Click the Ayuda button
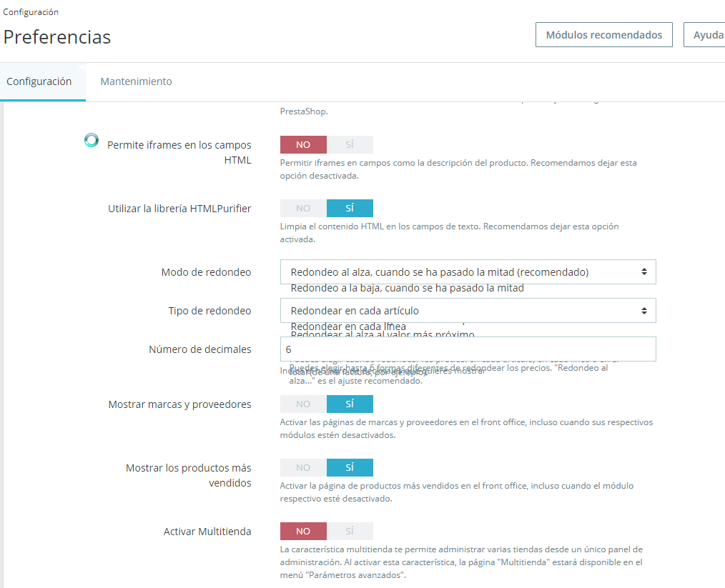 (x=706, y=34)
